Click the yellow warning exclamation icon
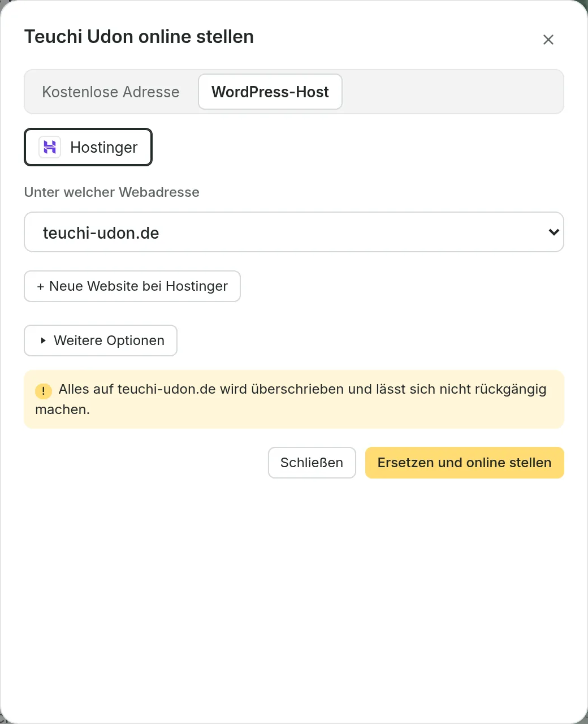 44,391
